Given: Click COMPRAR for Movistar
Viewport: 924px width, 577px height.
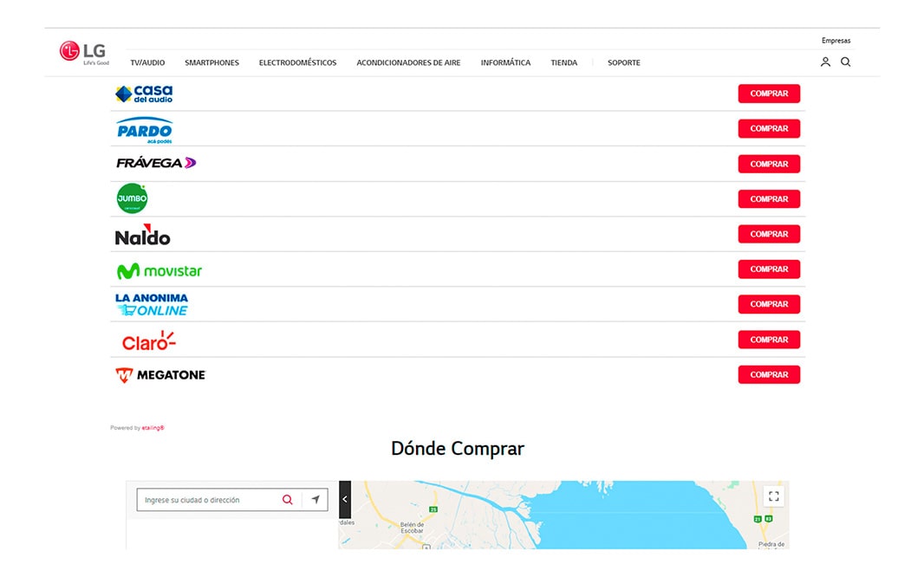Looking at the screenshot, I should pos(769,269).
